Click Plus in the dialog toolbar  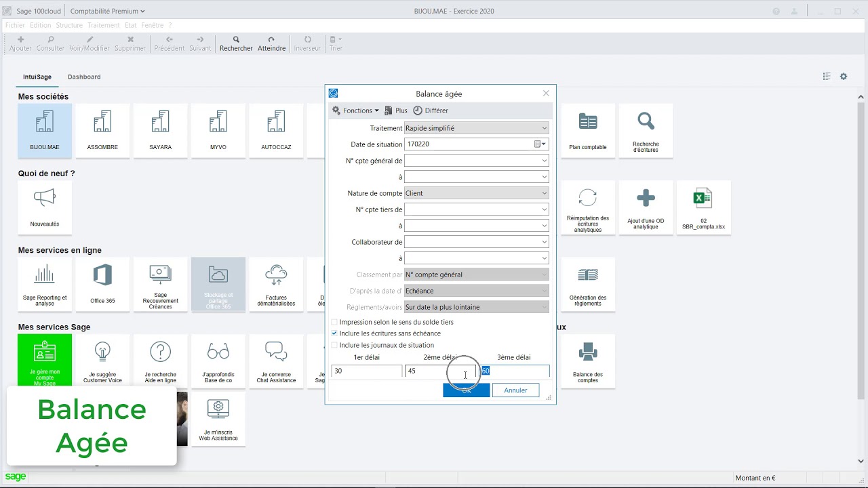click(x=396, y=110)
